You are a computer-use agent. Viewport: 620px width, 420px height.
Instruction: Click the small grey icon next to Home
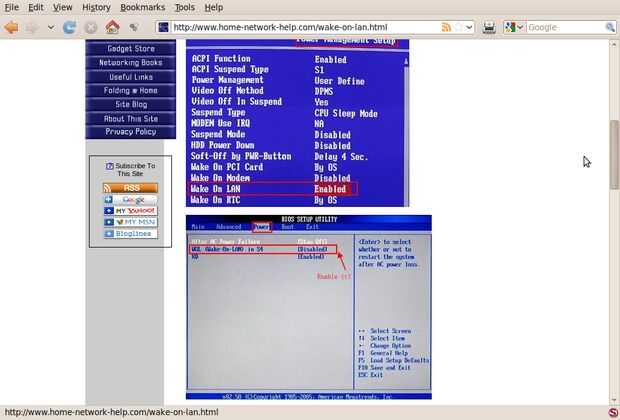point(134,27)
